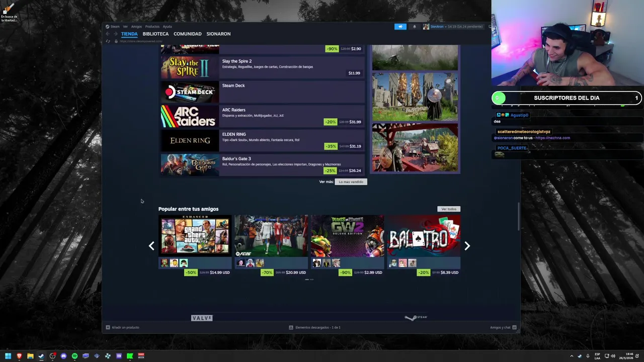
Task: Open File Explorer from the taskbar
Action: [30, 356]
